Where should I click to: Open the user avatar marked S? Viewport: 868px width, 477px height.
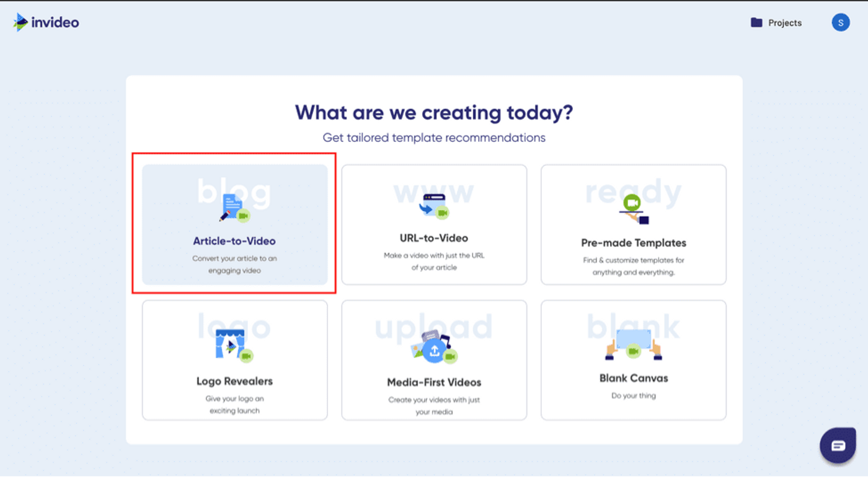[x=840, y=23]
